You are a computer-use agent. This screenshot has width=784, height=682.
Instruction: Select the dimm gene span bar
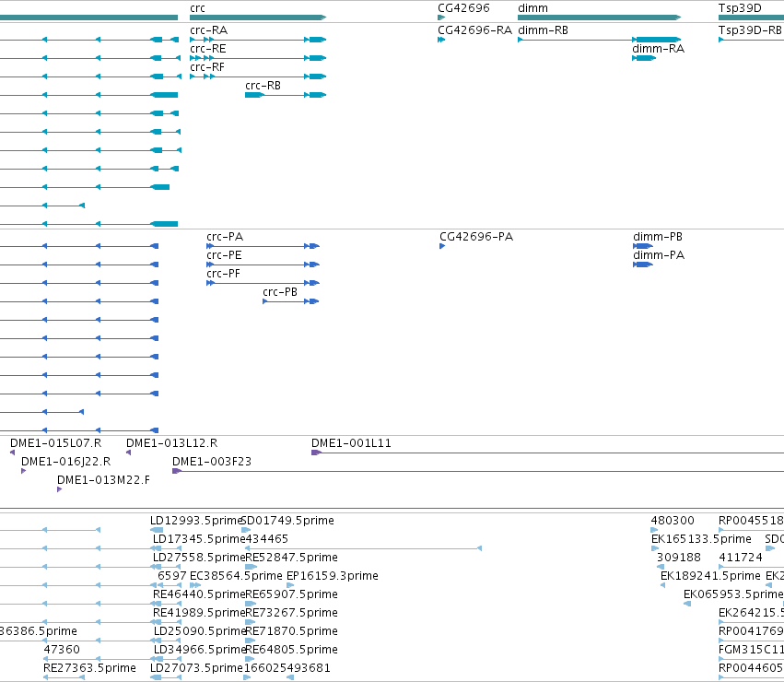599,18
